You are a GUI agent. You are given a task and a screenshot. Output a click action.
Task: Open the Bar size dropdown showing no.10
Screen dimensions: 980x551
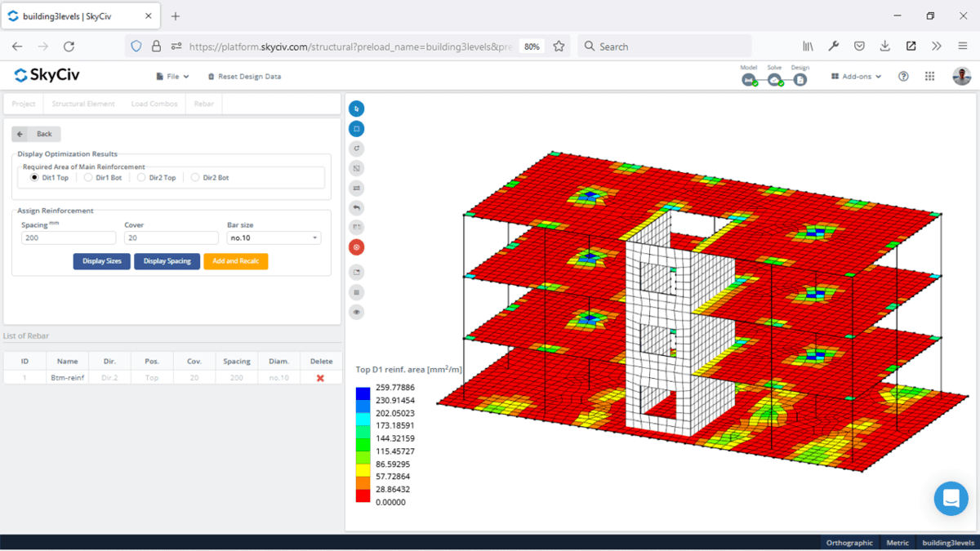(274, 238)
